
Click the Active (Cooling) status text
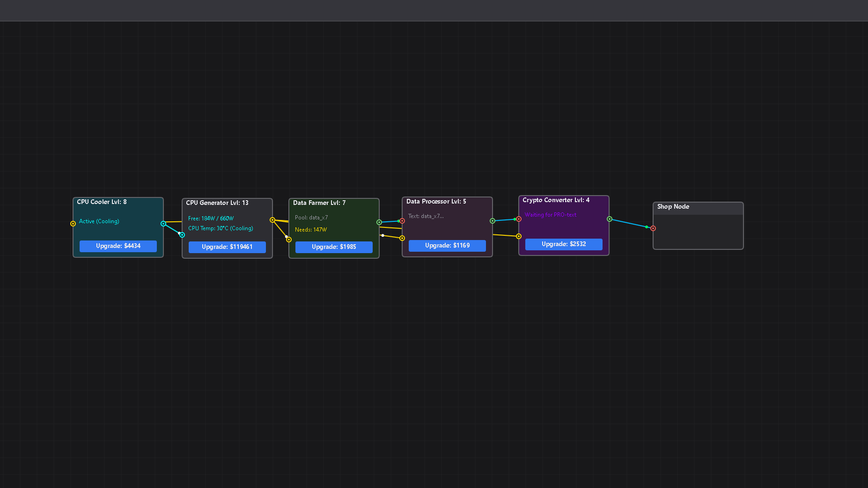[x=99, y=221]
